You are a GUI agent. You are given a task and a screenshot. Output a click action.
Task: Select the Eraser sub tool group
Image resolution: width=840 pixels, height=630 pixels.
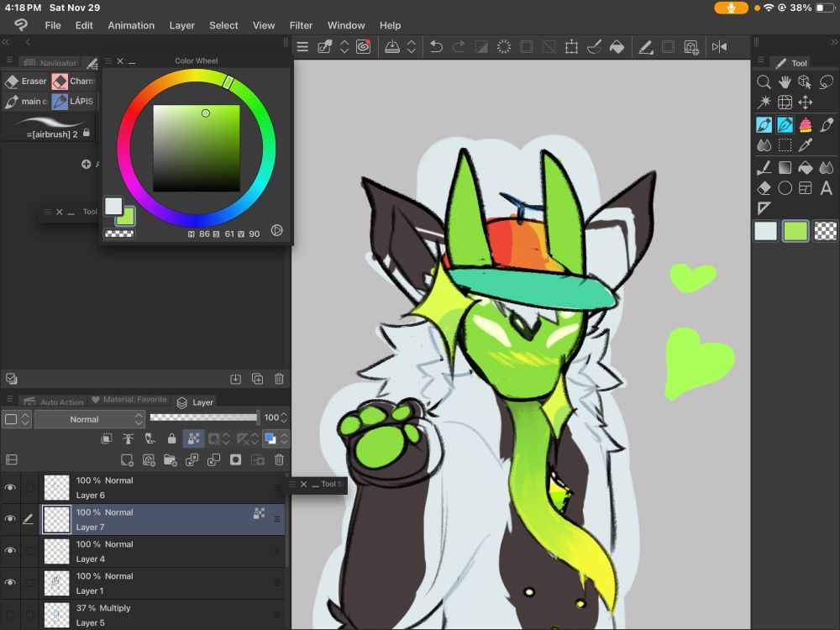[26, 81]
